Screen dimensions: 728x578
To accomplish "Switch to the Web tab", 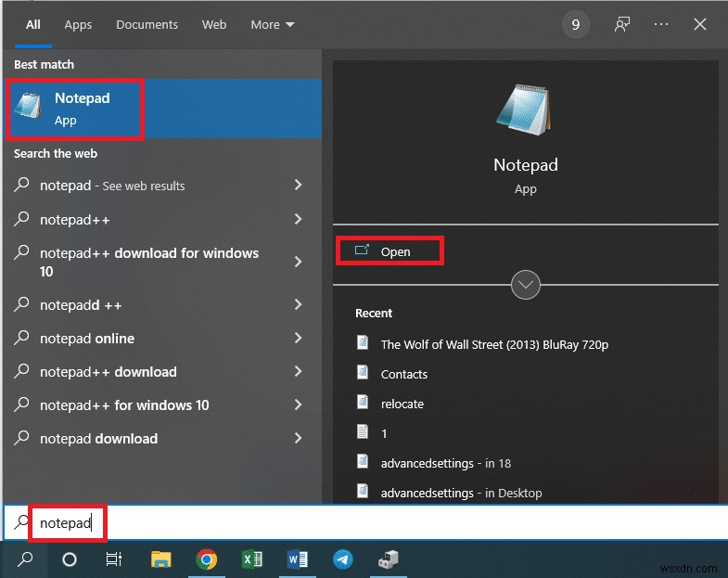I will point(214,25).
